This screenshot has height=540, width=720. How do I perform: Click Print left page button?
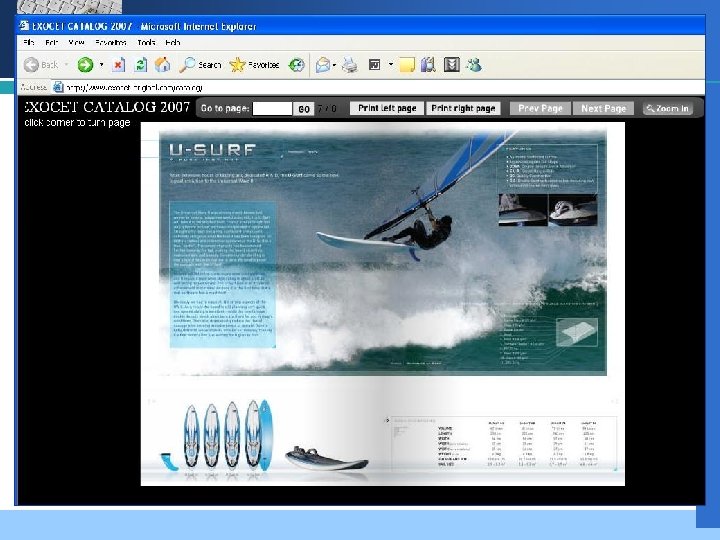click(387, 108)
